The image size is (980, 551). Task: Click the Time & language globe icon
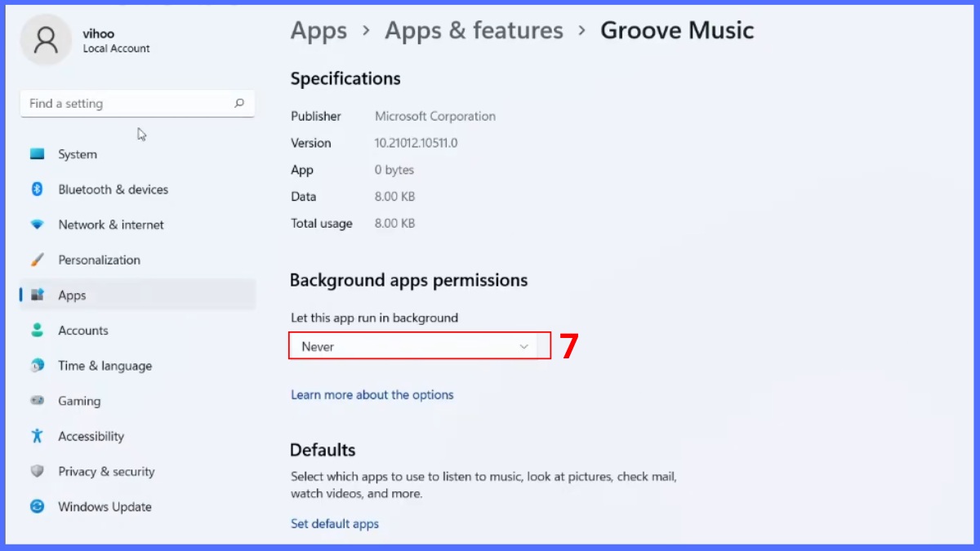click(37, 366)
